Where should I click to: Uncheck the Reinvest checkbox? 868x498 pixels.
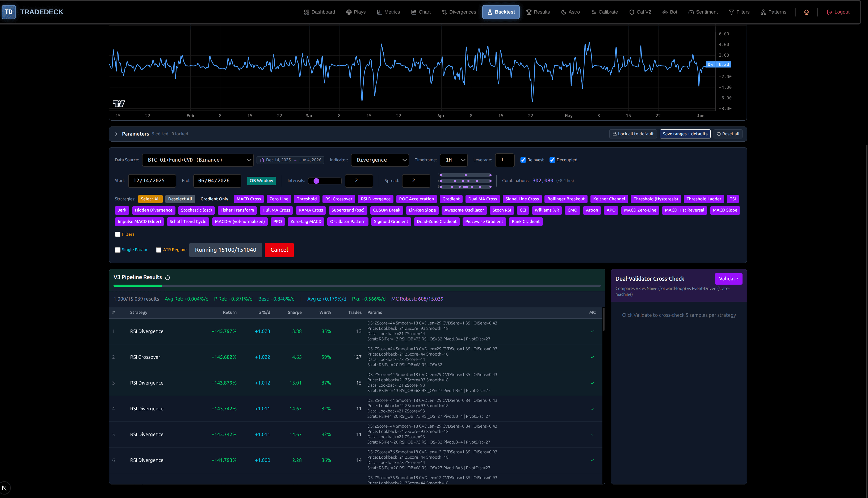pyautogui.click(x=523, y=160)
